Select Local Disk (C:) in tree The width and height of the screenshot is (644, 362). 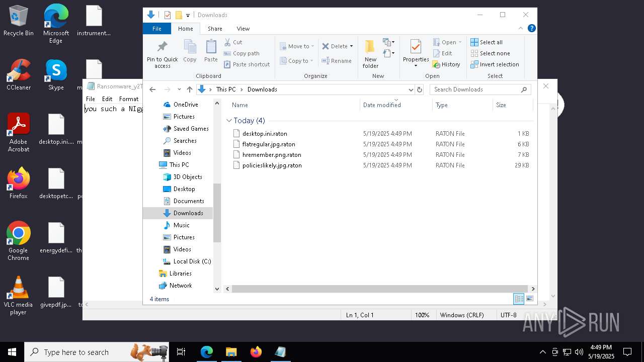tap(192, 261)
